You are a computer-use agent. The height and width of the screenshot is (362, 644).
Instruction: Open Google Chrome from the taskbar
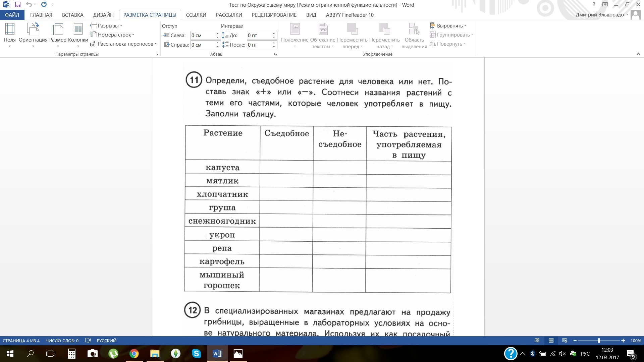click(x=134, y=354)
